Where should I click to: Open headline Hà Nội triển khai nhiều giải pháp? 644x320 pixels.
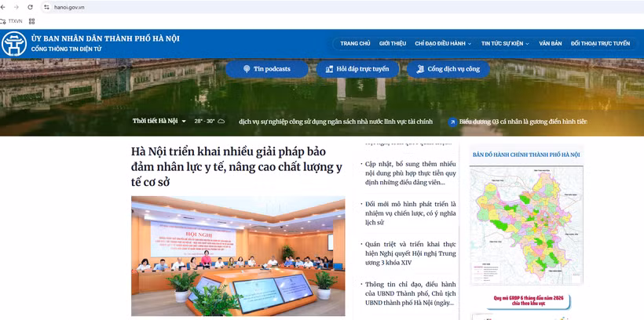tap(236, 167)
